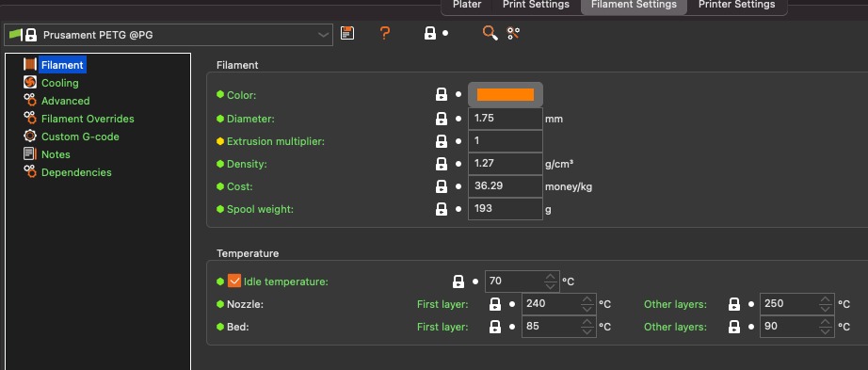The image size is (868, 370).
Task: Click the Cooling fan icon in sidebar
Action: (x=30, y=83)
